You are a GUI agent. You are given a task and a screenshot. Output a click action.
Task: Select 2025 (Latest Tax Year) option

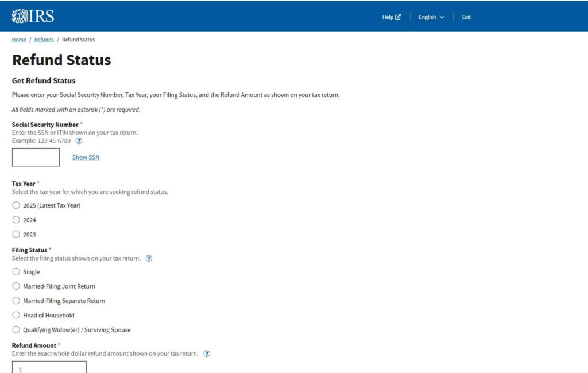[x=16, y=205]
